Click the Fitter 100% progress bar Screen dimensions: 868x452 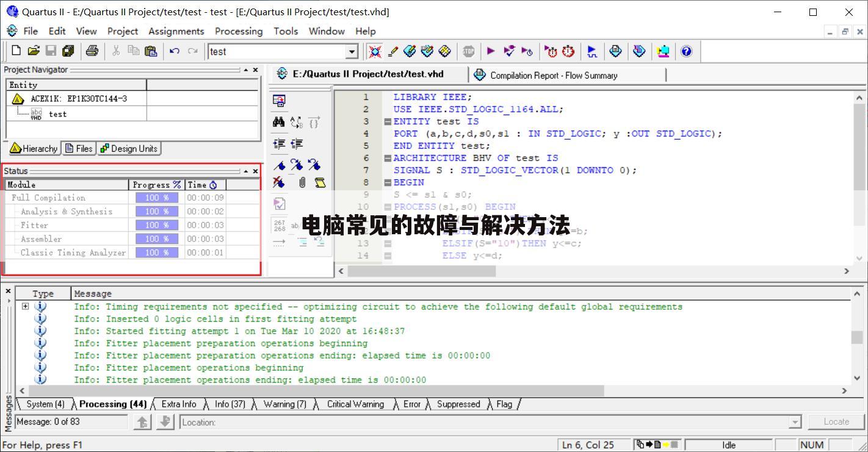[x=157, y=225]
